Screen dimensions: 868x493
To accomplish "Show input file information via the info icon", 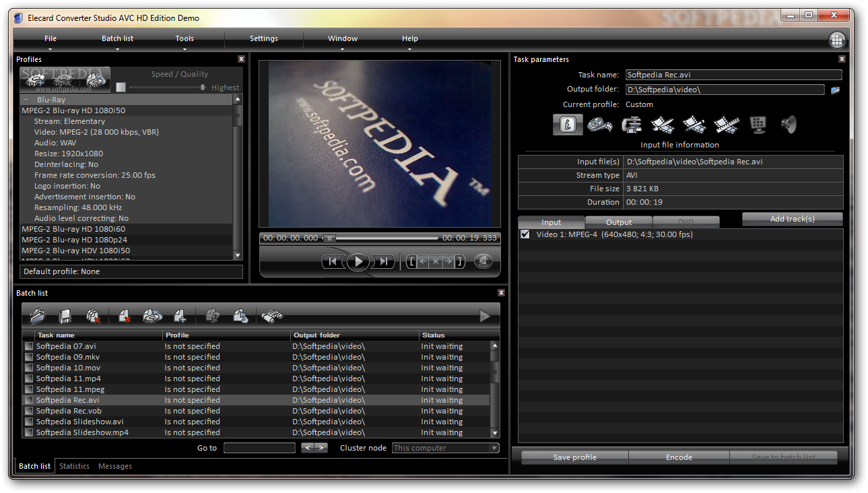I will tap(568, 125).
